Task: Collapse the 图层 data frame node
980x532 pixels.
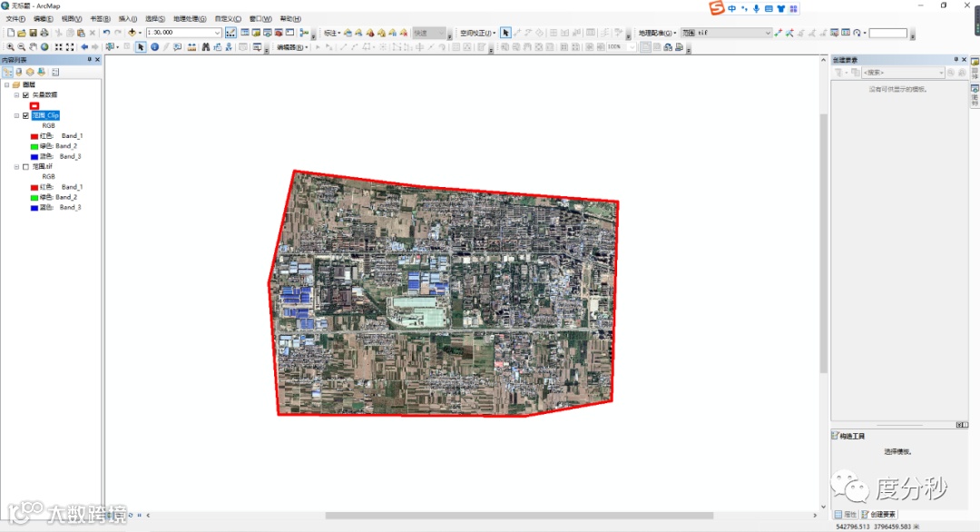Action: click(7, 85)
